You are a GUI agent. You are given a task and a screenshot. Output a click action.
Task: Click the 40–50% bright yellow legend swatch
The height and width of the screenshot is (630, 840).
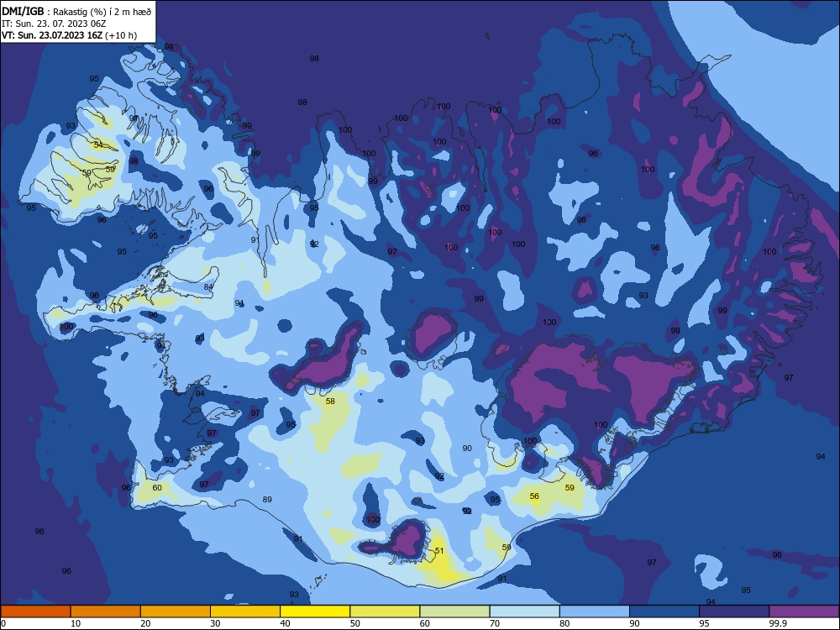315,612
